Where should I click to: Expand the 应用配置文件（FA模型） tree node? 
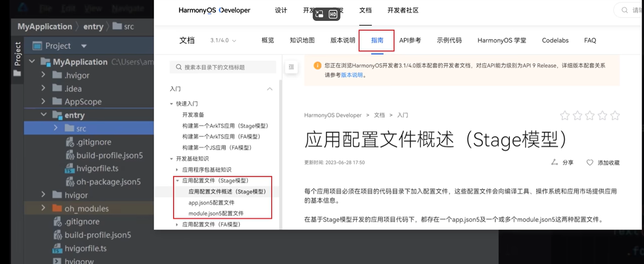point(177,225)
